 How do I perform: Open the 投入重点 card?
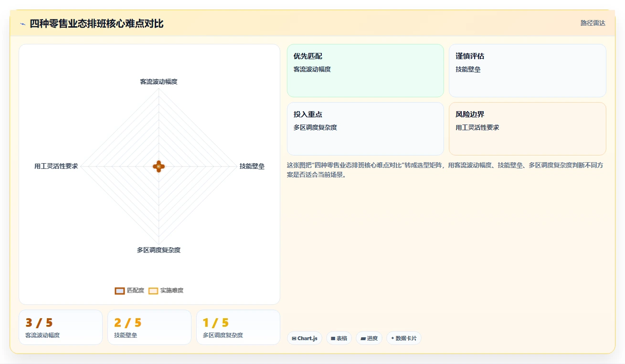click(x=365, y=129)
